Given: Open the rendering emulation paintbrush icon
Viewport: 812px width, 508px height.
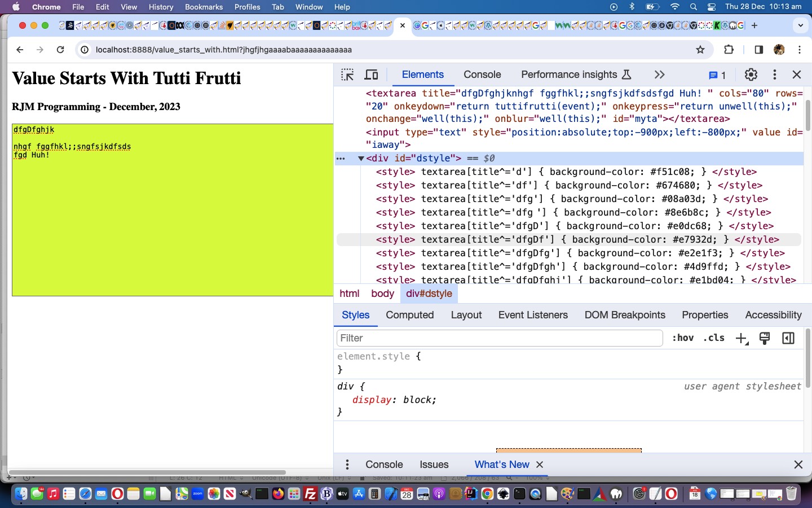Looking at the screenshot, I should 765,338.
